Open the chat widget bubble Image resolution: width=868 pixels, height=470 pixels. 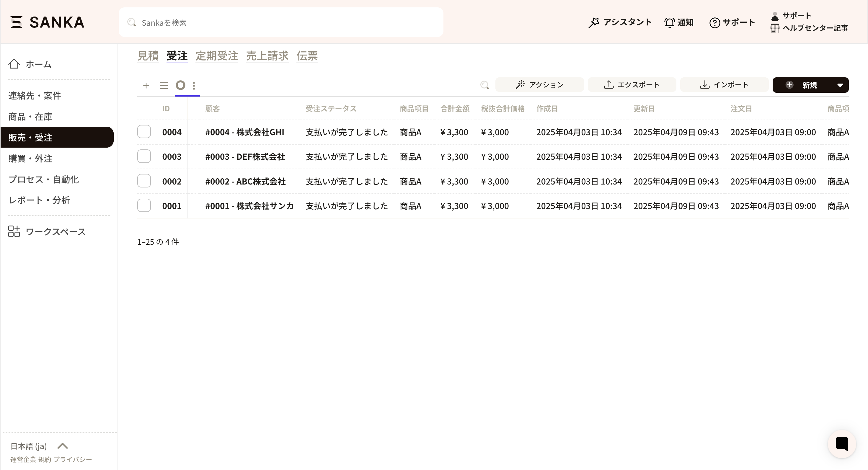click(x=841, y=444)
